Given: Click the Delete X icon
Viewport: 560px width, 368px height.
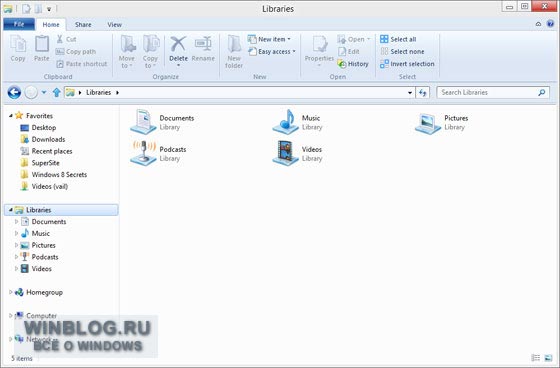Looking at the screenshot, I should pyautogui.click(x=178, y=44).
